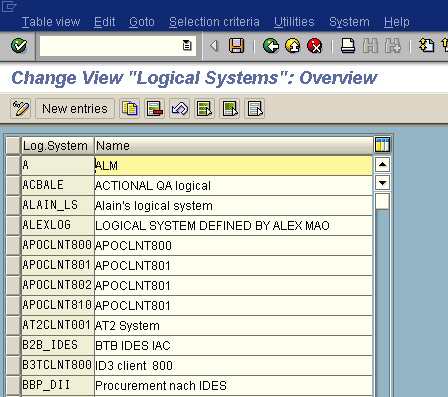448x397 pixels.
Task: Open the System menu
Action: 349,22
